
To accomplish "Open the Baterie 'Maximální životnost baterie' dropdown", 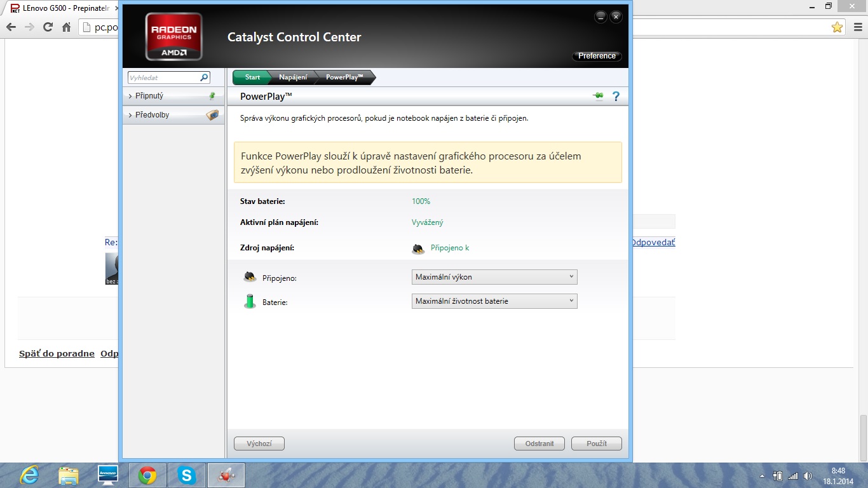I will point(494,301).
